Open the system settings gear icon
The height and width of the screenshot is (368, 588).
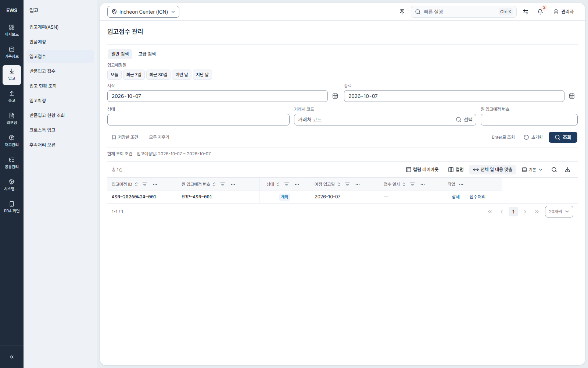click(x=12, y=185)
